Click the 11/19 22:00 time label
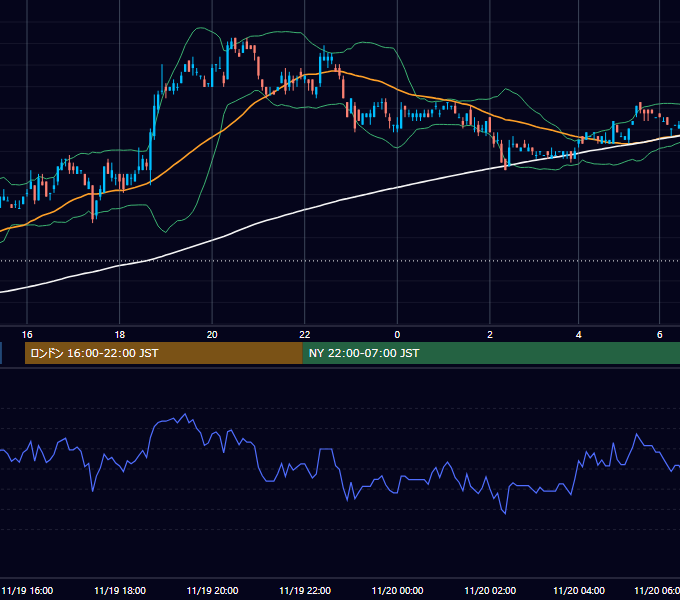 305,590
